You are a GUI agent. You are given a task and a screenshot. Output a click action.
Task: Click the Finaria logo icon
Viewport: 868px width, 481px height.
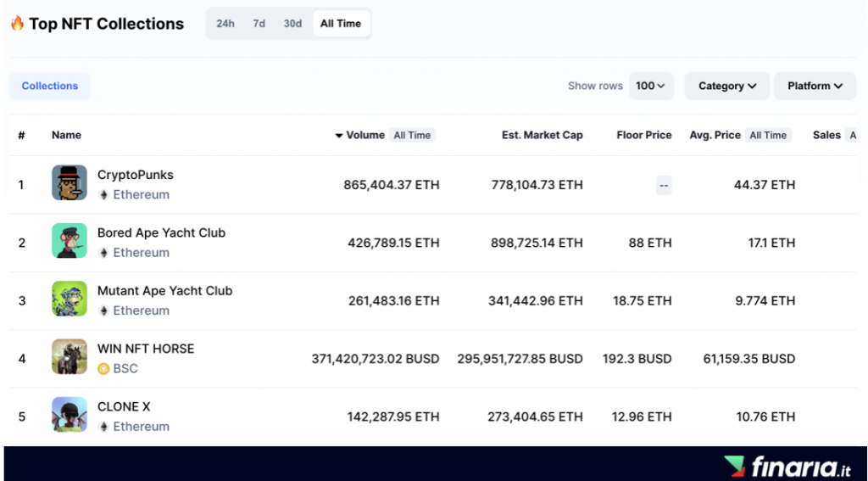(735, 467)
